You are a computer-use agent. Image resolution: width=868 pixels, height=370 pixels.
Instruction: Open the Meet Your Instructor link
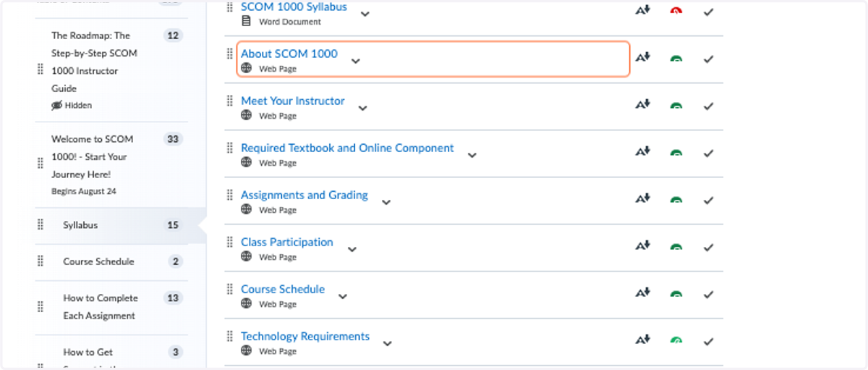point(293,101)
